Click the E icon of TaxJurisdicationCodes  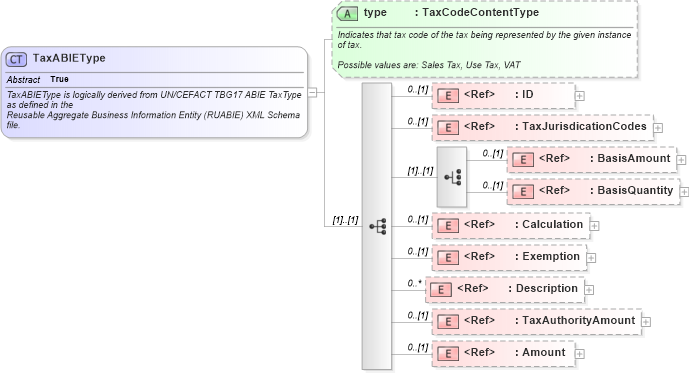pos(448,127)
